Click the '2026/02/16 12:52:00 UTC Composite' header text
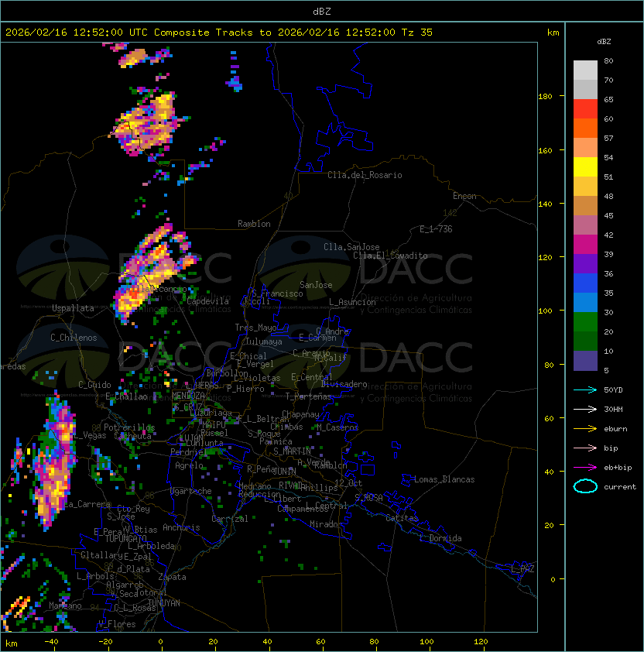Screen dimensions: 644x652 pyautogui.click(x=108, y=33)
